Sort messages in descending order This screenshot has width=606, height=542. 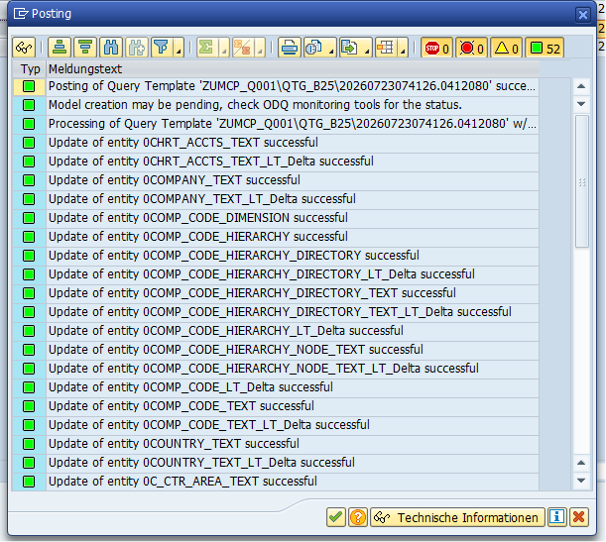85,48
